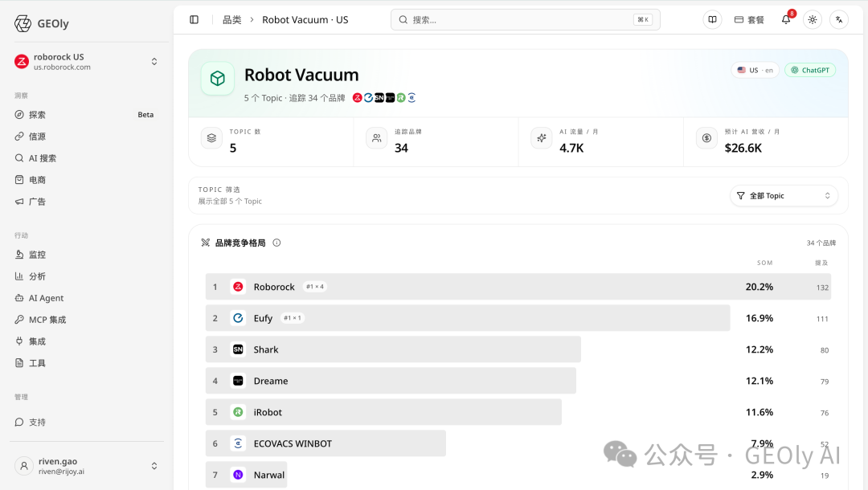Click the 提及 column header
This screenshot has height=490, width=868.
[x=821, y=263]
